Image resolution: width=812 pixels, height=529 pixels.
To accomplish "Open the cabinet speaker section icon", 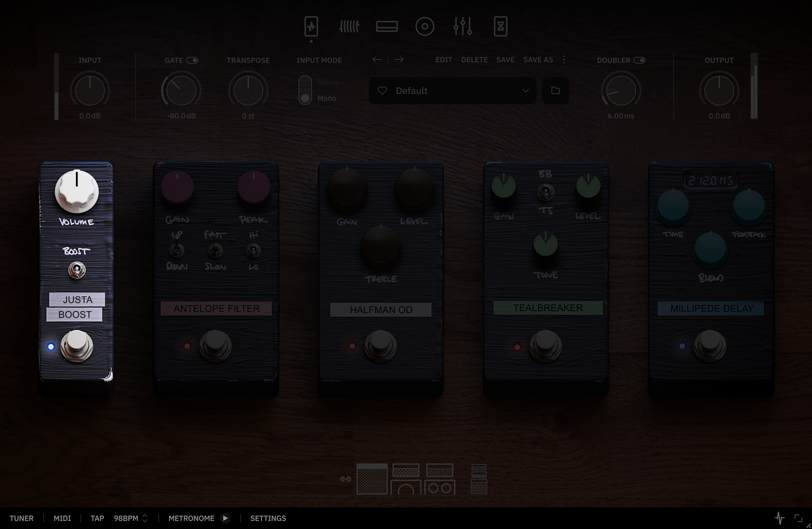I will 425,27.
